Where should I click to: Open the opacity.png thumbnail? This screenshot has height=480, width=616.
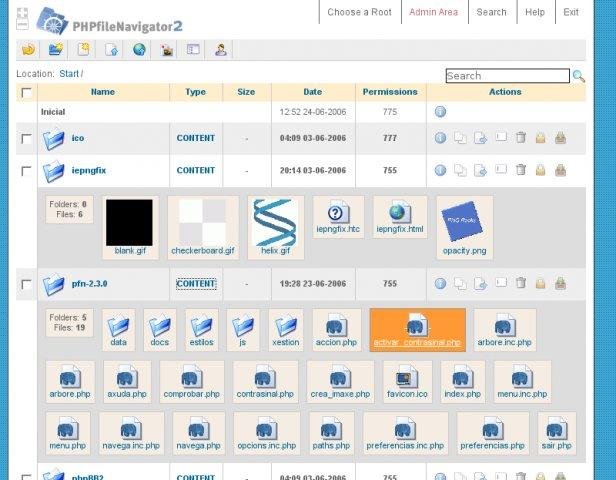464,227
